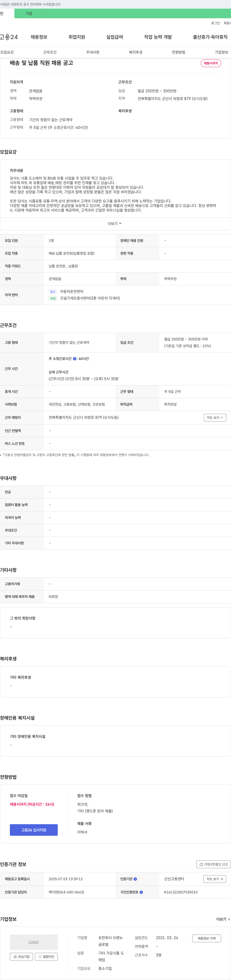
Task: Jump to the 근무조건 section tab
Action: (50, 52)
